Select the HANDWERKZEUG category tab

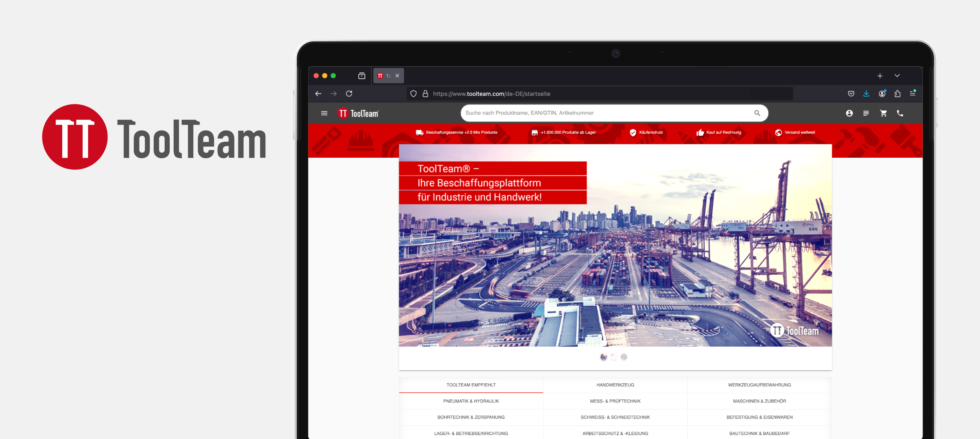tap(615, 385)
